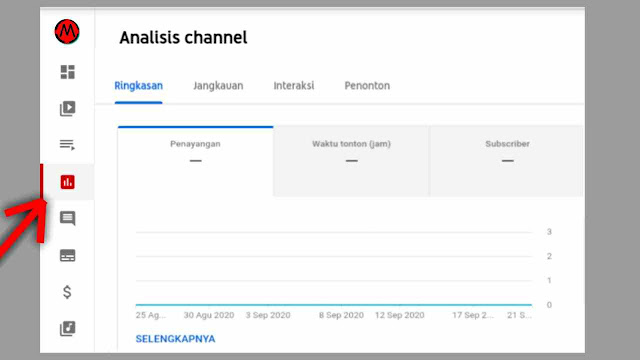Screen dimensions: 640x360
Task: Click the SELENGKAPNYA link
Action: tap(175, 339)
